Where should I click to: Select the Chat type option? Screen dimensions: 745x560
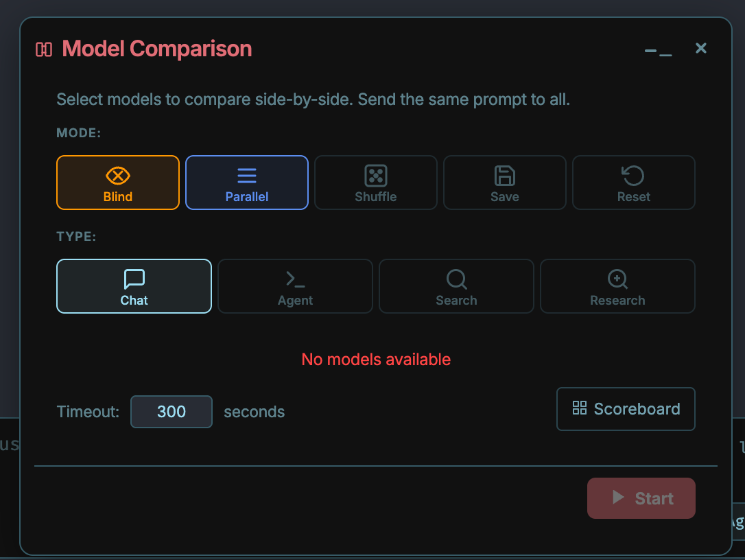(x=134, y=286)
